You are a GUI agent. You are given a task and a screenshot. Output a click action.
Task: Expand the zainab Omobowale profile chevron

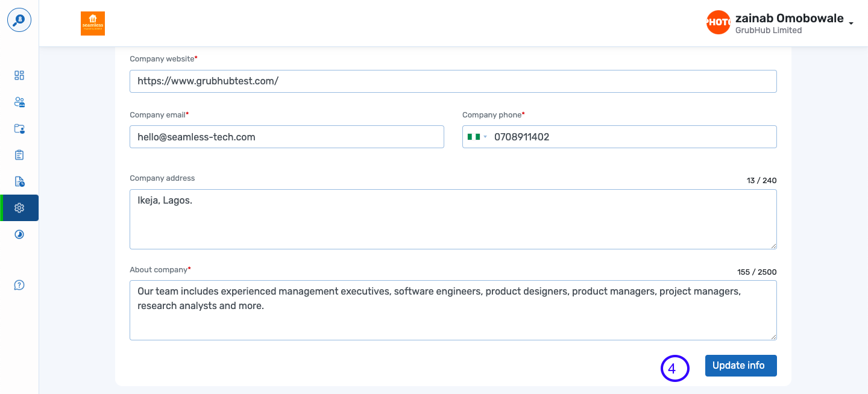coord(851,23)
